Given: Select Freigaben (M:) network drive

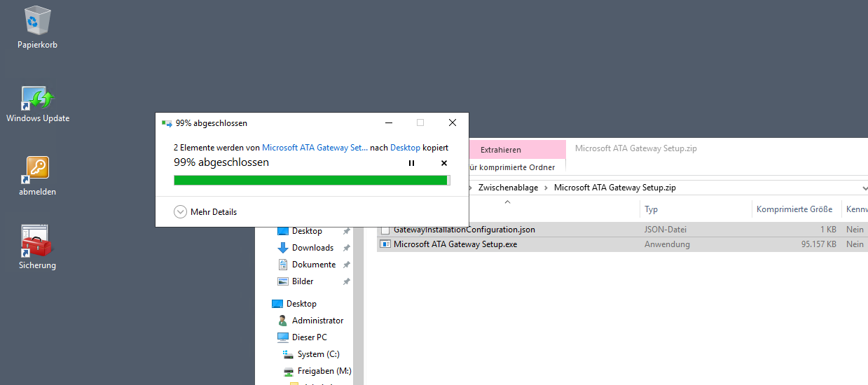Looking at the screenshot, I should 324,371.
